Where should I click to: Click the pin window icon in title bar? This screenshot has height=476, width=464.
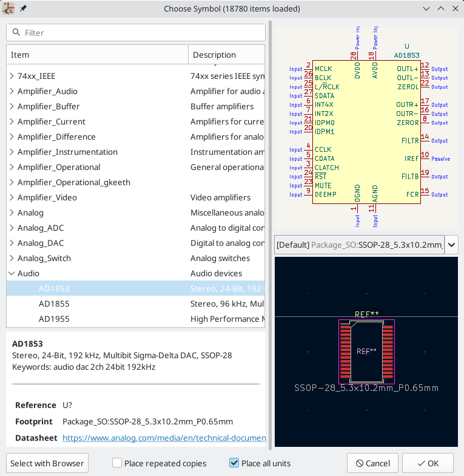23,8
